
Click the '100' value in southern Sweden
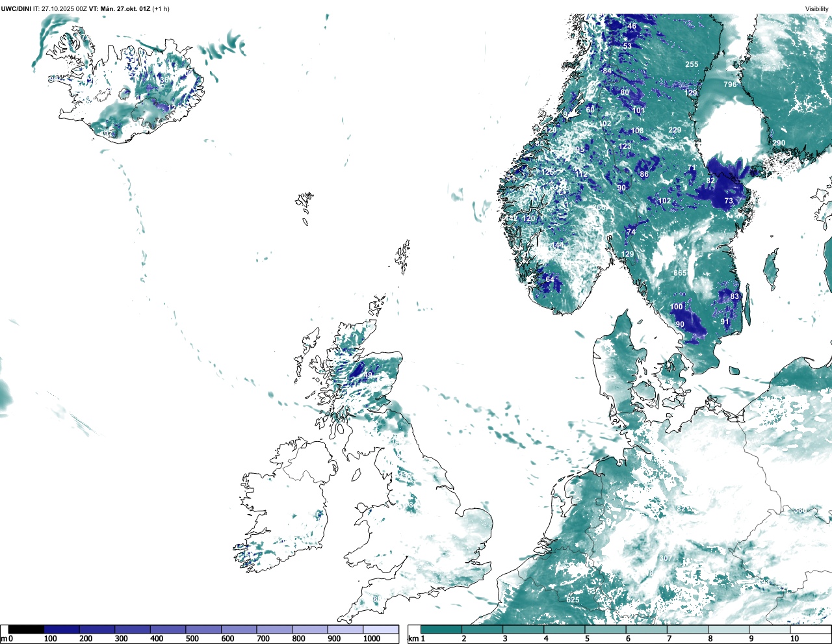677,307
